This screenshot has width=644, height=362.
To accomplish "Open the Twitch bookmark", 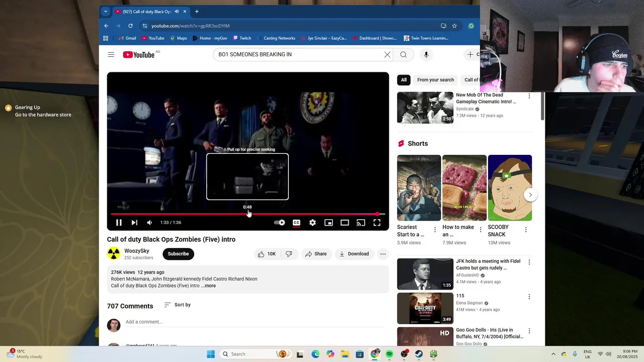I will click(242, 38).
